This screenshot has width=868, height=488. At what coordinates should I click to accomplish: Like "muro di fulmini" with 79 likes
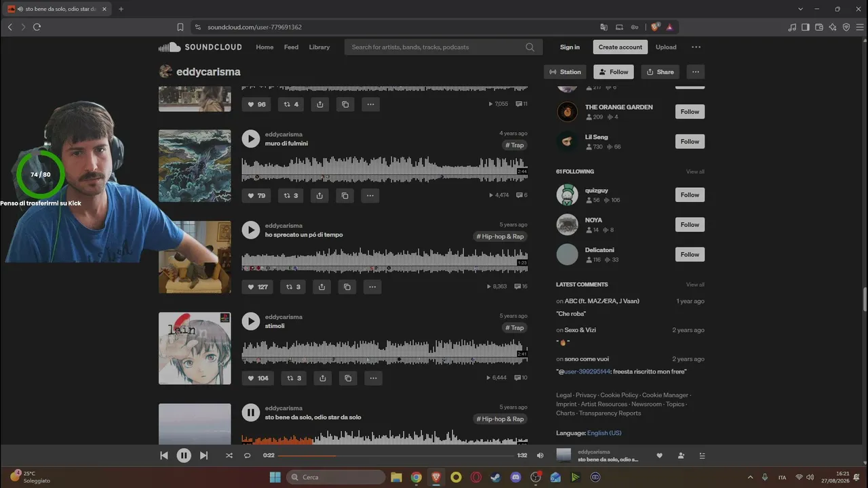pyautogui.click(x=256, y=196)
